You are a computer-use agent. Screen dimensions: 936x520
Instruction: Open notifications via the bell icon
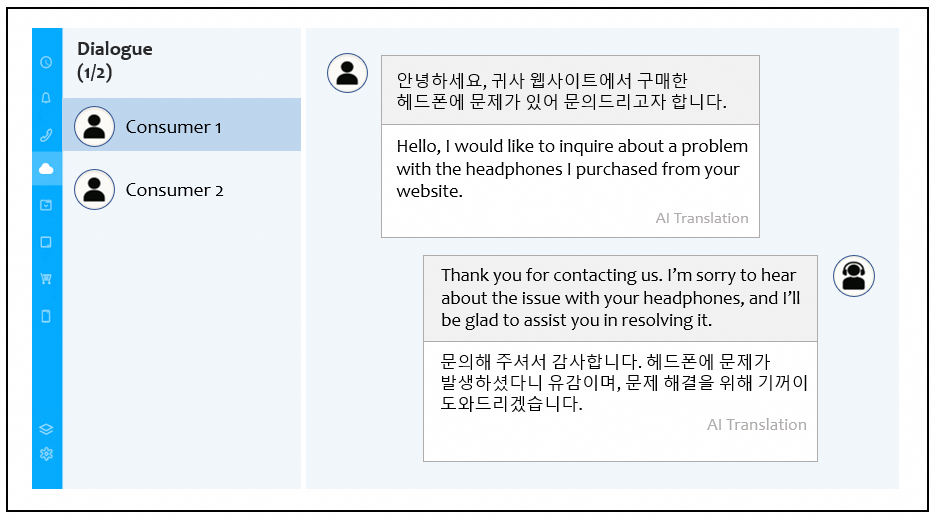46,98
